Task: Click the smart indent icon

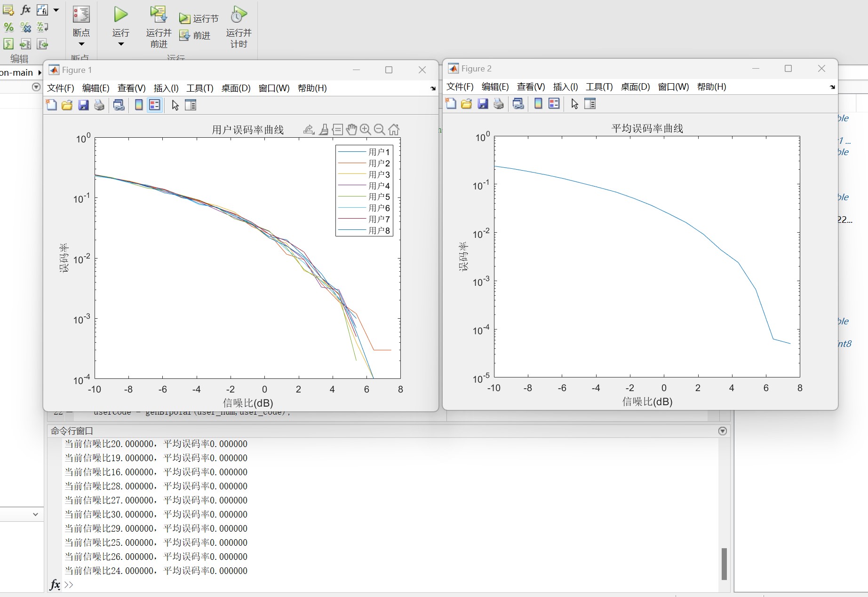Action: pos(8,44)
